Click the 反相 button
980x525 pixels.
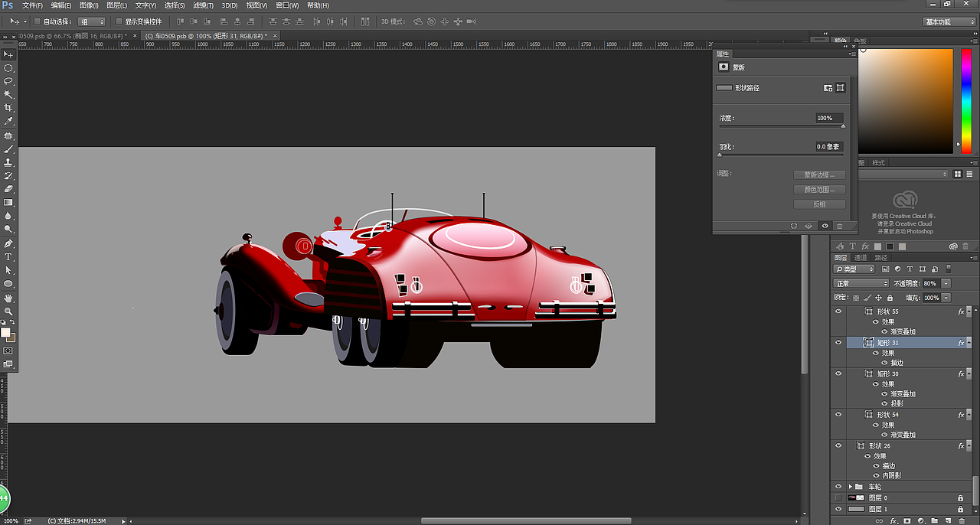coord(820,204)
